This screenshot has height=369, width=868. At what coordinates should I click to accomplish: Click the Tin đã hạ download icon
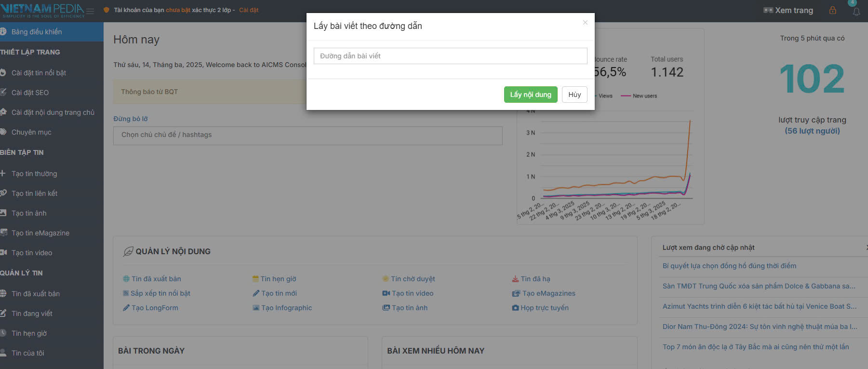pos(515,279)
